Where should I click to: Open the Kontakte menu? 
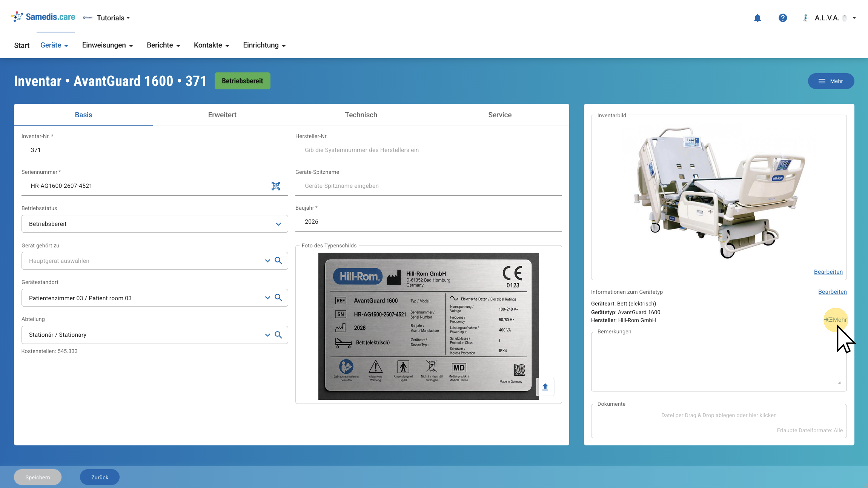(x=212, y=45)
